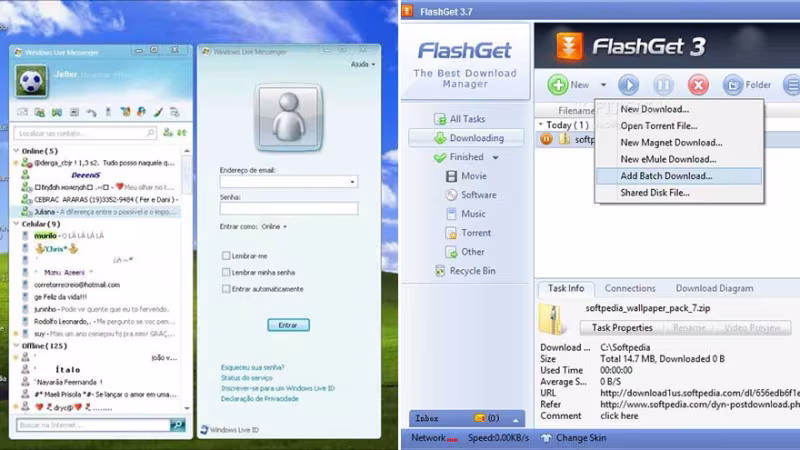Click the Messenger login avatar picture
The height and width of the screenshot is (450, 800).
289,118
